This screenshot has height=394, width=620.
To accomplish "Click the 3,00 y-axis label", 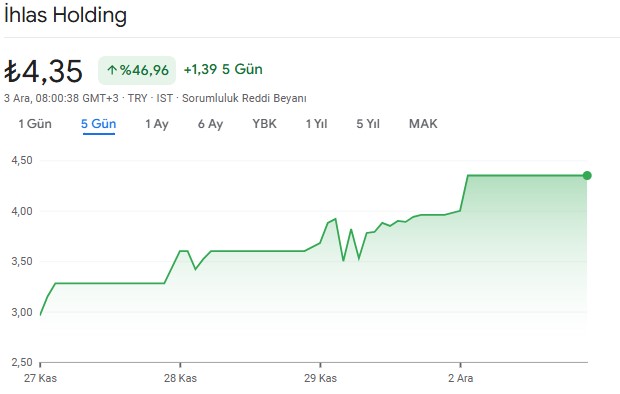I will click(x=22, y=312).
